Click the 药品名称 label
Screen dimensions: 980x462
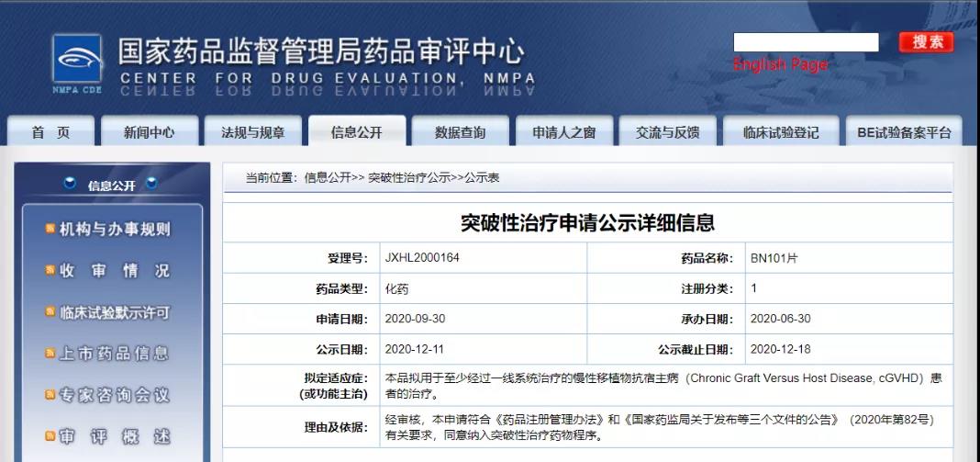707,258
